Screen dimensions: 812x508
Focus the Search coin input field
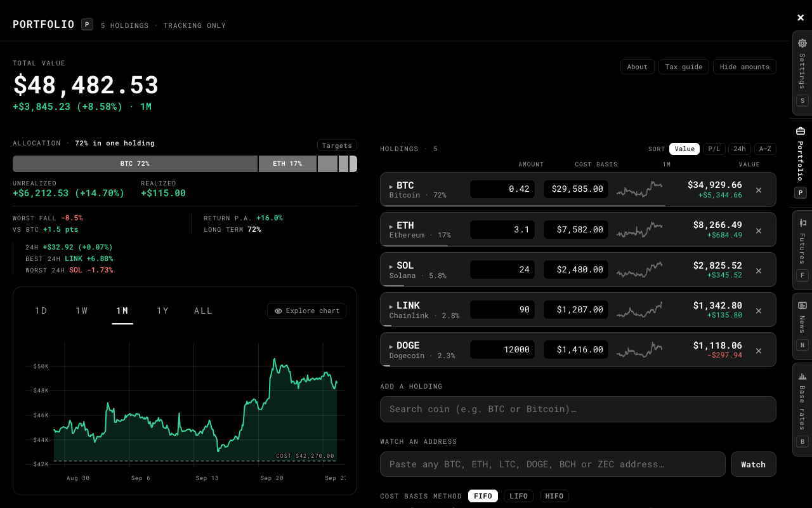(578, 409)
